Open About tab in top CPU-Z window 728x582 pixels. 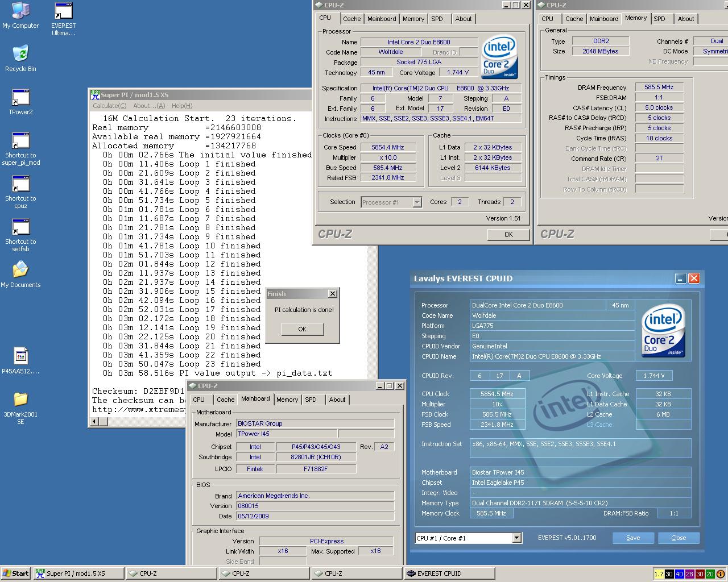[463, 19]
